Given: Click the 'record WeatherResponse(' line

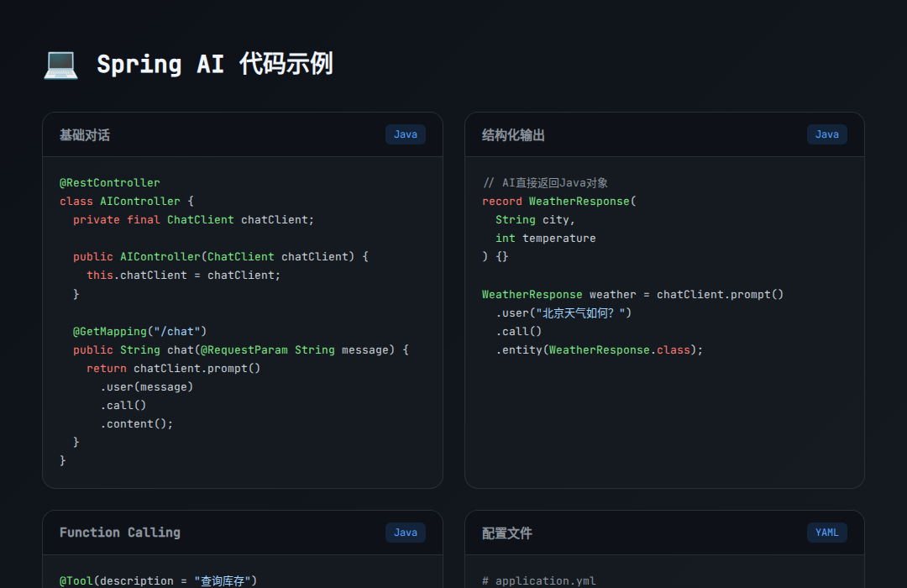Looking at the screenshot, I should click(x=558, y=202).
